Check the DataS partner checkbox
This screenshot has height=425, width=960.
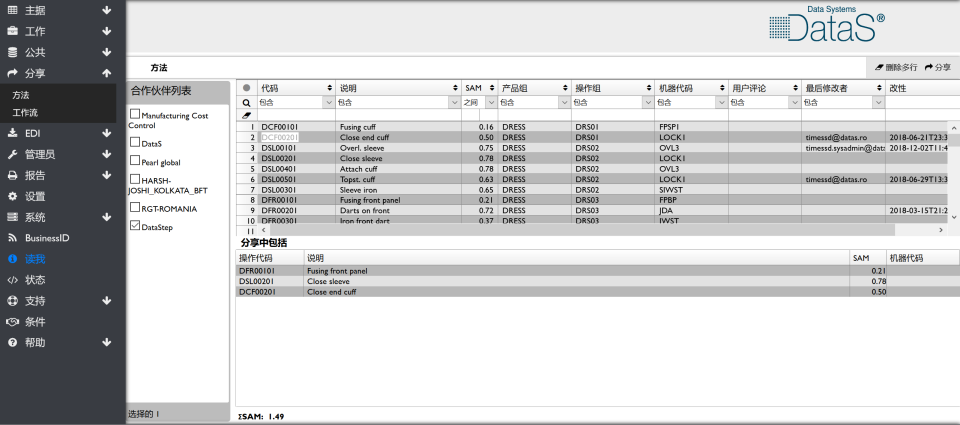pos(135,142)
